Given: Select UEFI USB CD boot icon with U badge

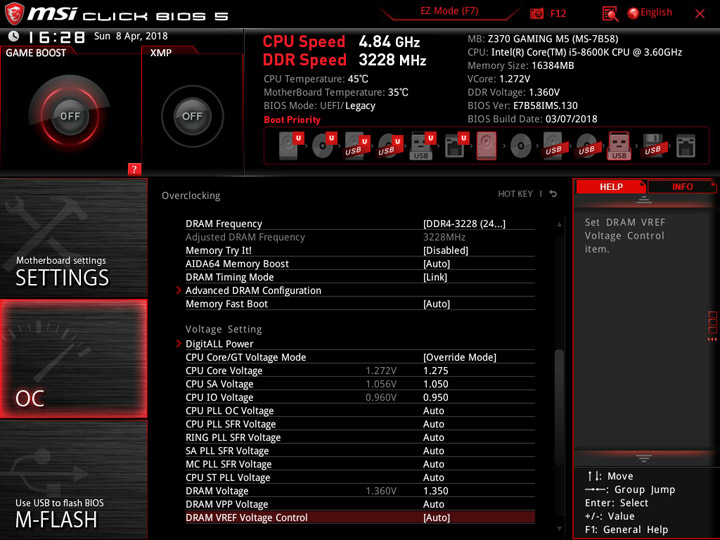Looking at the screenshot, I should pos(390,146).
